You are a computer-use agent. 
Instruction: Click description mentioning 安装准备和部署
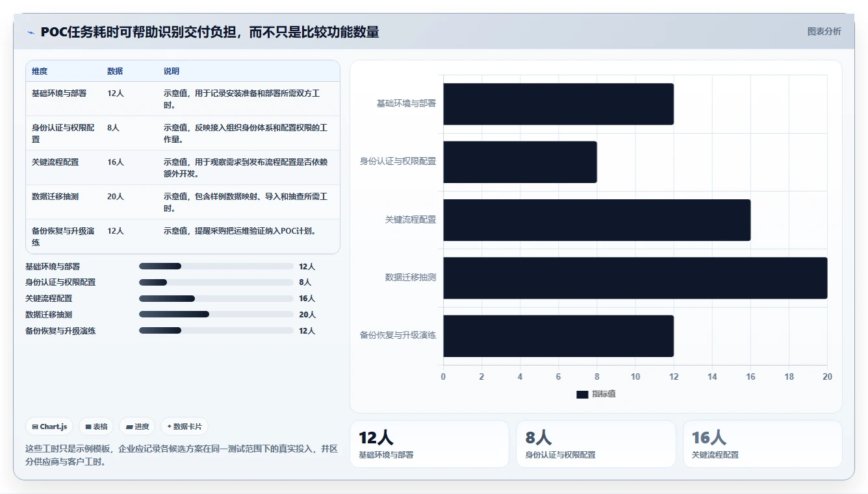(x=242, y=99)
